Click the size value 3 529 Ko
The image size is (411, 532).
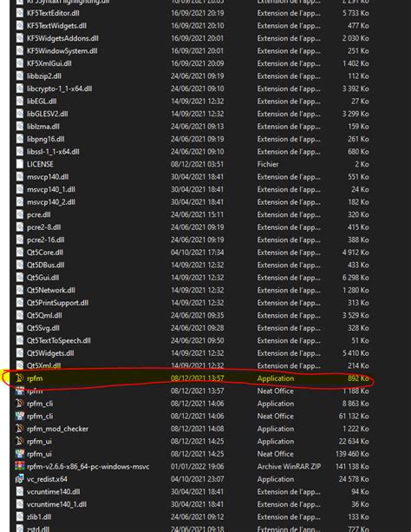[356, 315]
